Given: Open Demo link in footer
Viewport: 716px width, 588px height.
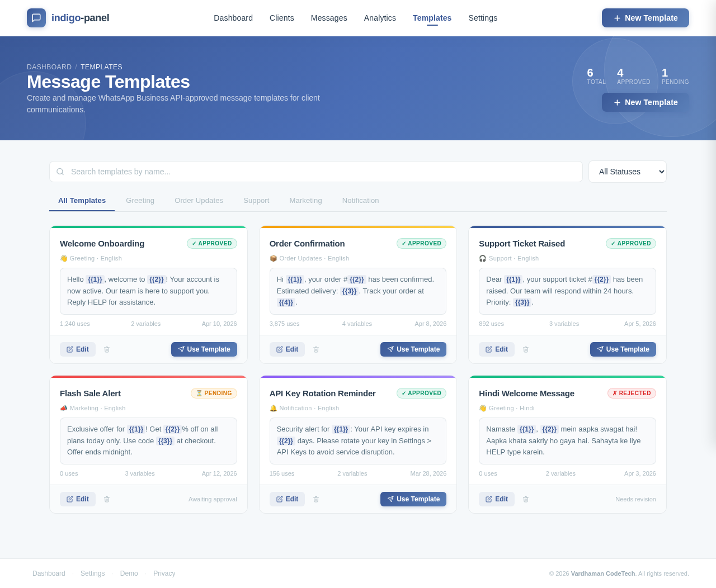Looking at the screenshot, I should coord(129,573).
